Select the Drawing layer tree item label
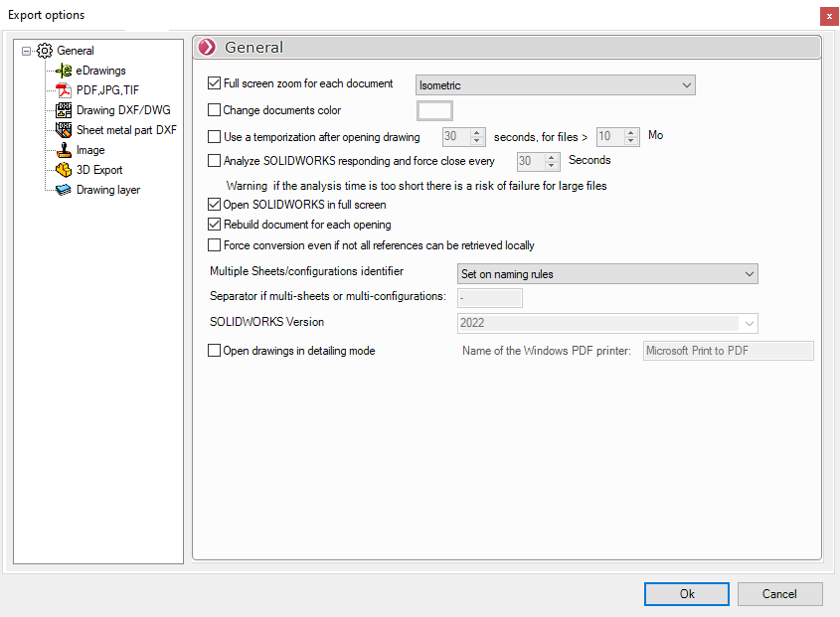Viewport: 840px width, 617px height. click(x=107, y=190)
